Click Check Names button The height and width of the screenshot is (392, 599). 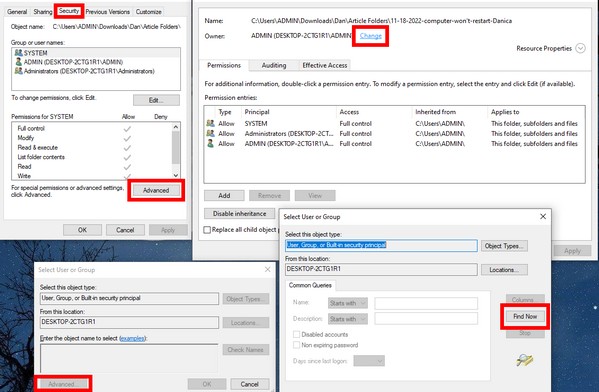tap(246, 350)
